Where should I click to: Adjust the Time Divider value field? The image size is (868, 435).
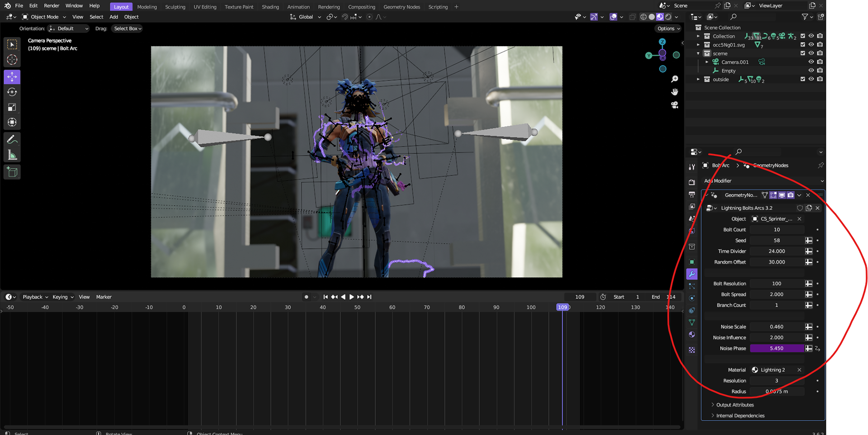pyautogui.click(x=776, y=251)
